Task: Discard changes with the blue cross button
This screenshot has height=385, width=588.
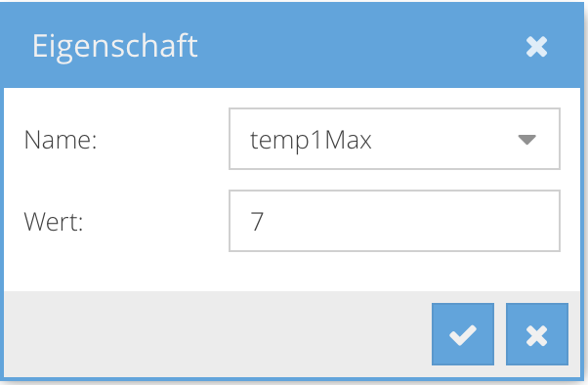Action: pyautogui.click(x=537, y=334)
